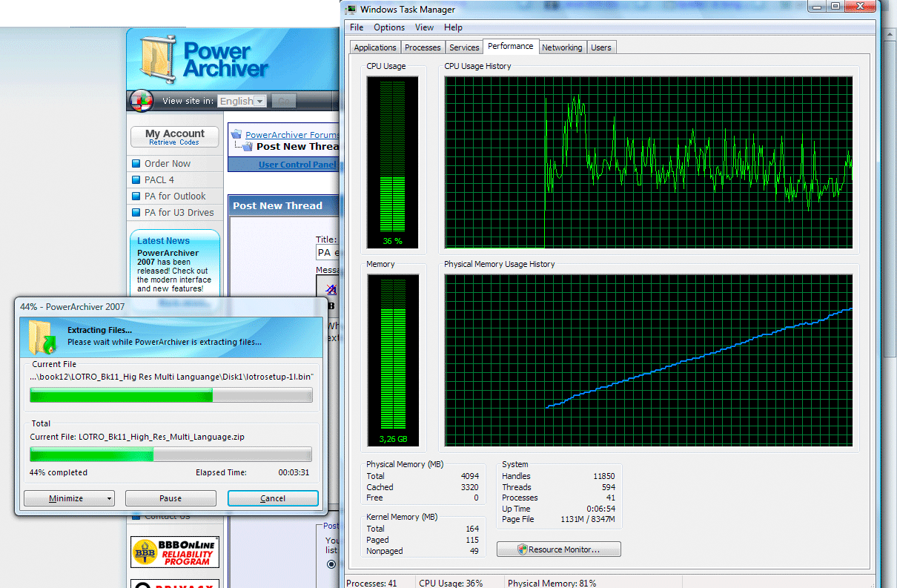Open the View menu in Task Manager
The width and height of the screenshot is (897, 588).
coord(424,27)
